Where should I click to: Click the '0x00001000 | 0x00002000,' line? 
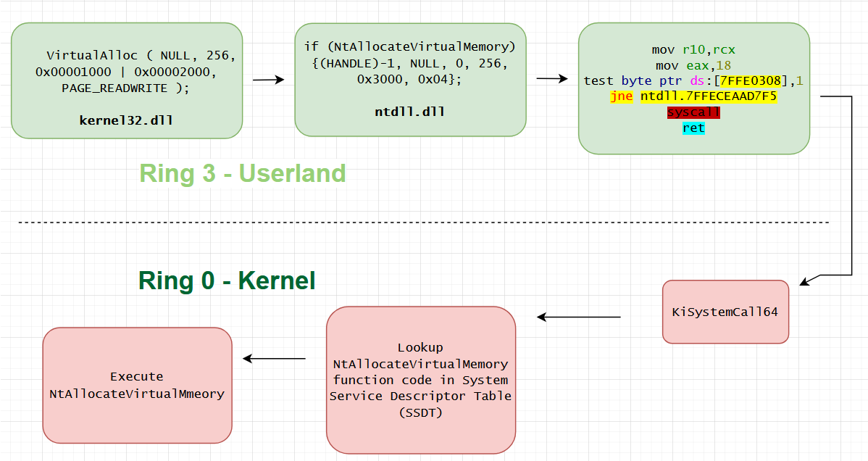coord(126,72)
